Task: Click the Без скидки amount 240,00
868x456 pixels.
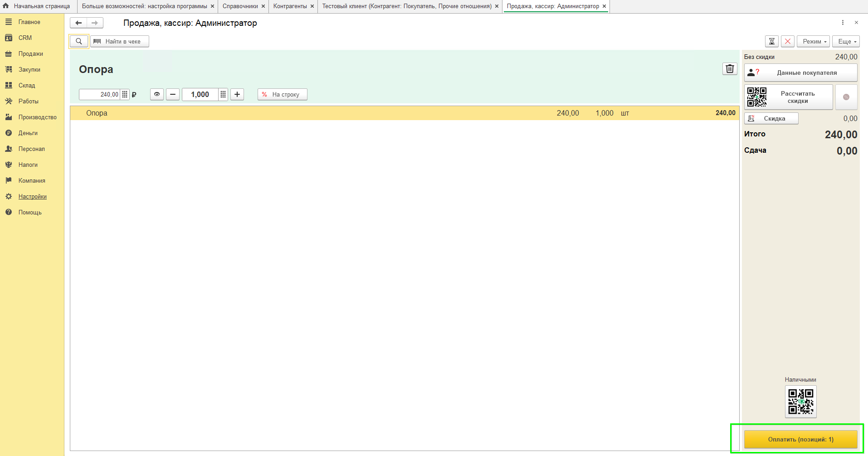Action: pyautogui.click(x=846, y=57)
